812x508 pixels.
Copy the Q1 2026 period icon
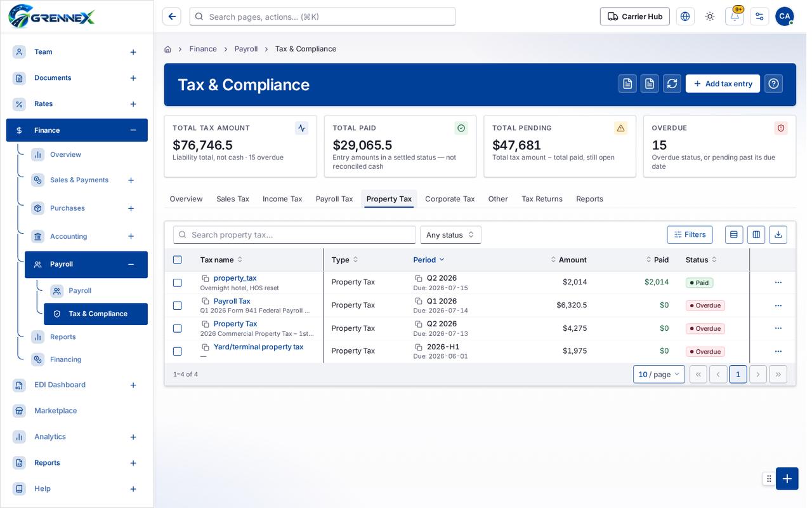(419, 301)
